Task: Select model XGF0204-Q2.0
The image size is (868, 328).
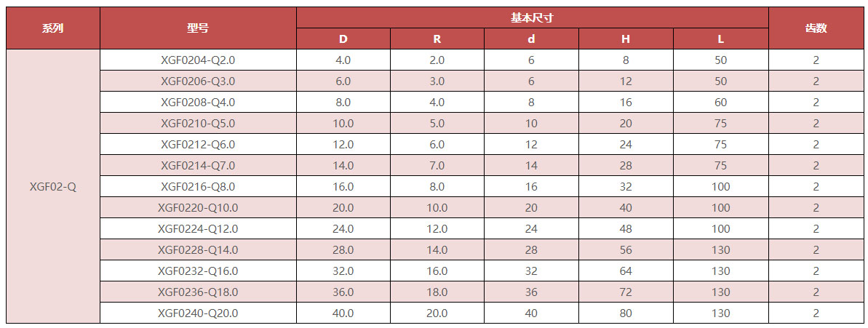Action: [198, 60]
